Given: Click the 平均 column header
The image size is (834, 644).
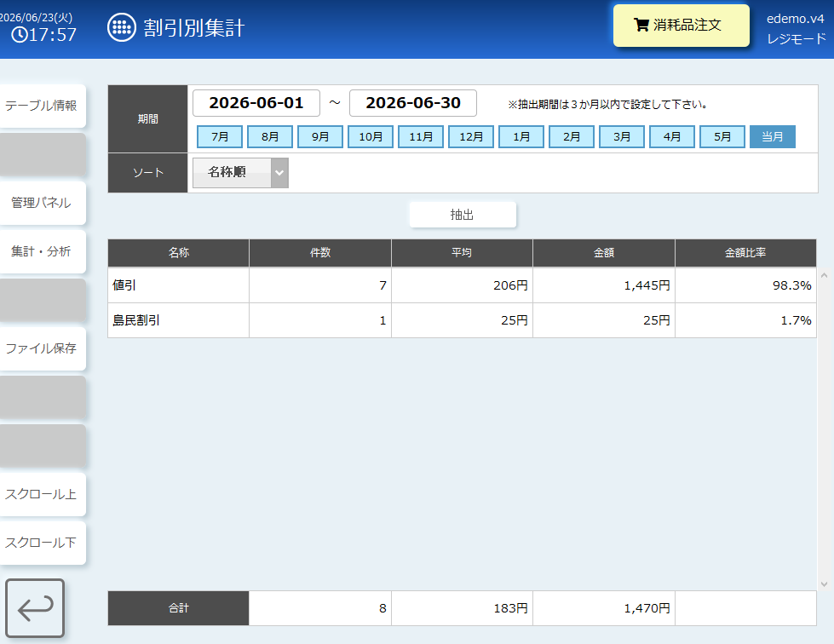Looking at the screenshot, I should (x=462, y=253).
